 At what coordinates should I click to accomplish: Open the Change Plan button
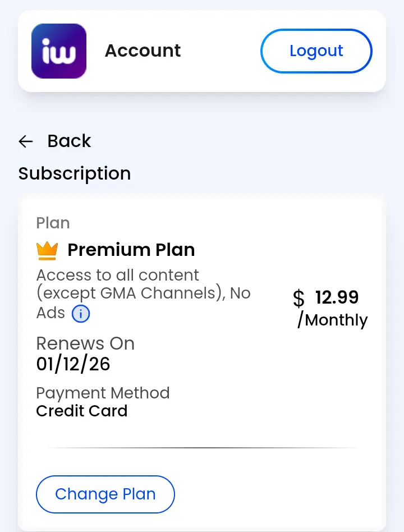pyautogui.click(x=105, y=494)
